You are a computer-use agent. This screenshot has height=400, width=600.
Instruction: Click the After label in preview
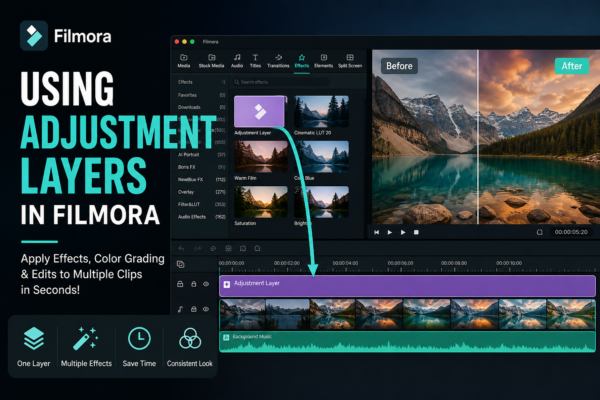pos(572,66)
